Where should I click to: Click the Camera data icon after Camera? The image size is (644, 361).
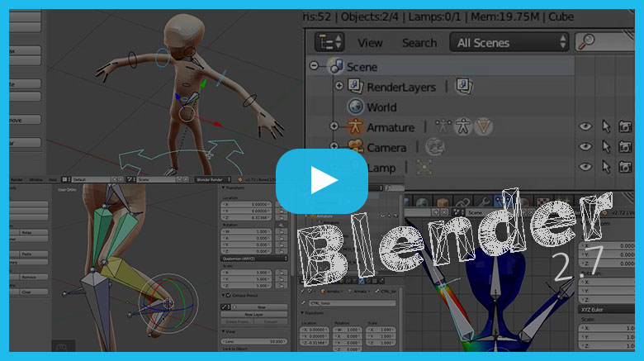pyautogui.click(x=434, y=147)
